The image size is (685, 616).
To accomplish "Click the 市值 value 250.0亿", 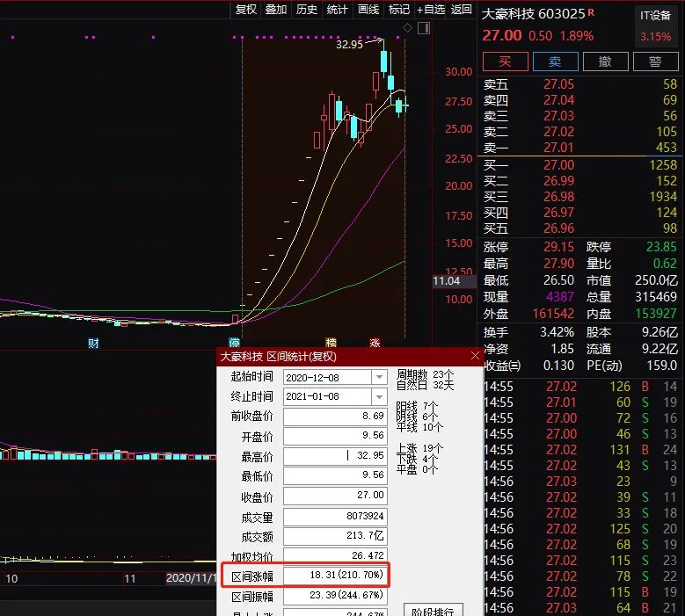I will pos(656,280).
